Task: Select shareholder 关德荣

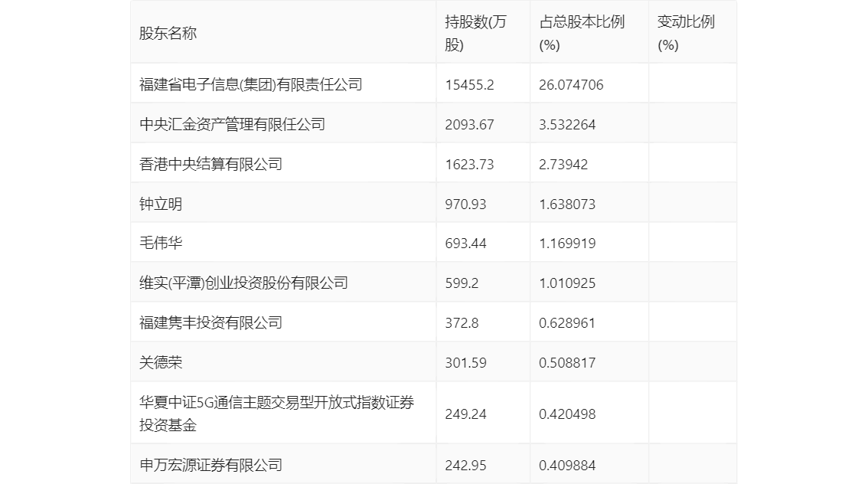Action: click(161, 363)
